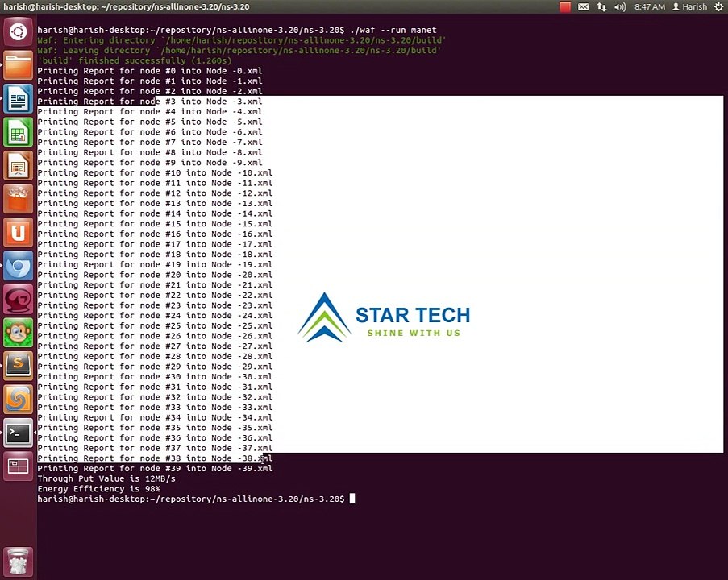Click the terminal cursor at final prompt
The height and width of the screenshot is (580, 728).
352,499
